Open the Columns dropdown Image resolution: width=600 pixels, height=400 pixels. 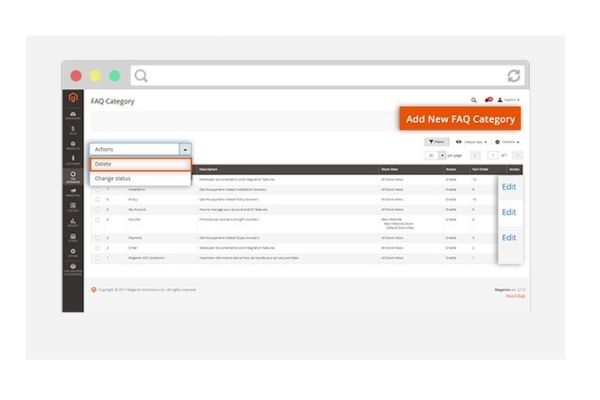(x=507, y=142)
